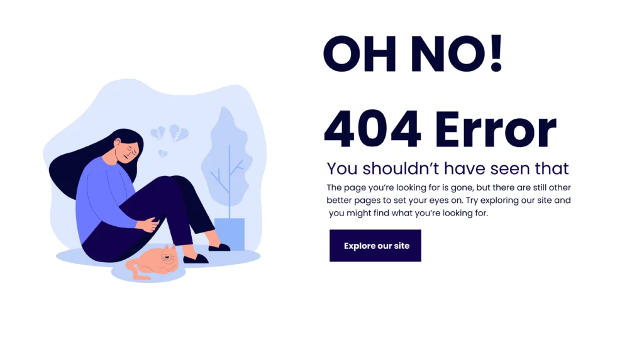The width and height of the screenshot is (644, 362).
Task: Click the blue leafy plant illustration
Action: [226, 158]
